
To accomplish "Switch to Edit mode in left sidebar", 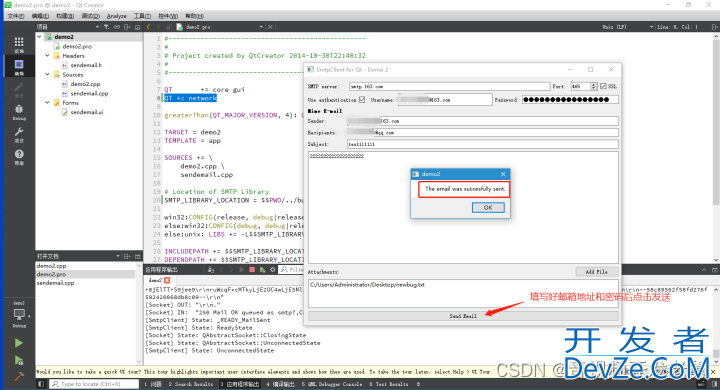I will [19, 67].
